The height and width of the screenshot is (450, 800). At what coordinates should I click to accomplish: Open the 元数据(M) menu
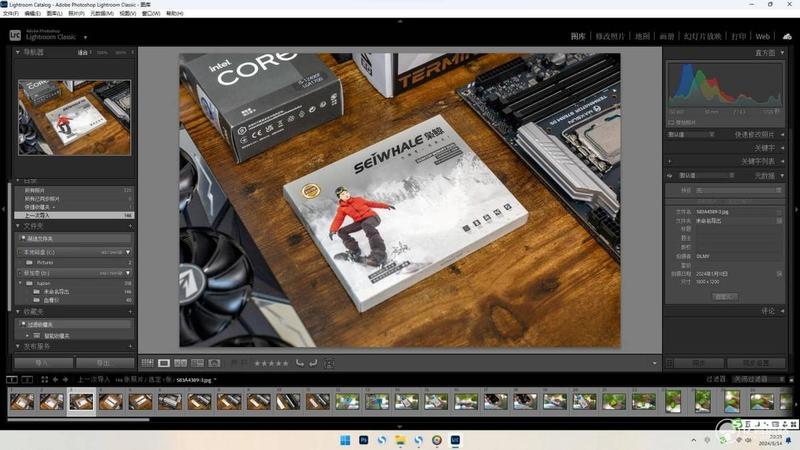[x=102, y=13]
